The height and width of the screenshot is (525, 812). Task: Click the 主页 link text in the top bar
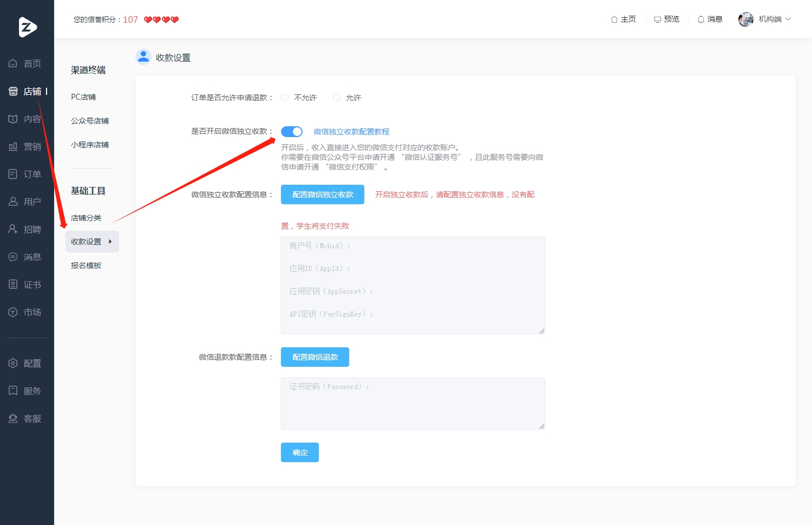pos(628,20)
